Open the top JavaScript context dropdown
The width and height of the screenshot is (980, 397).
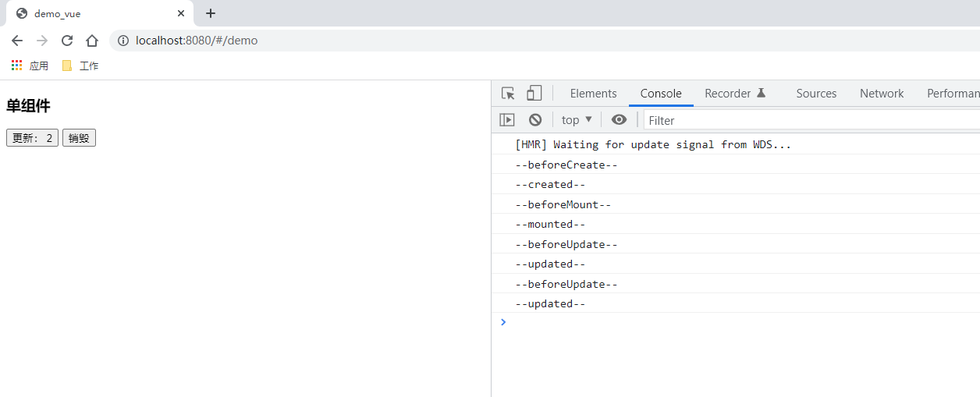[x=577, y=120]
